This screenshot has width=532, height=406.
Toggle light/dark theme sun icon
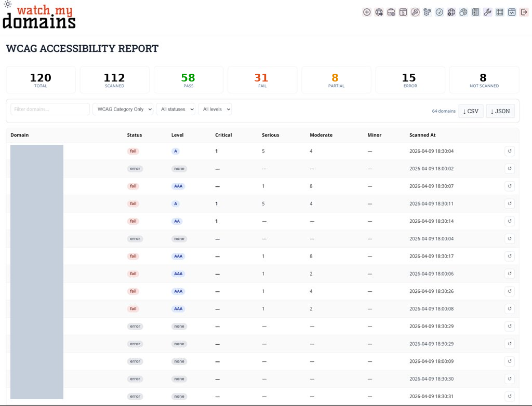coord(8,4)
